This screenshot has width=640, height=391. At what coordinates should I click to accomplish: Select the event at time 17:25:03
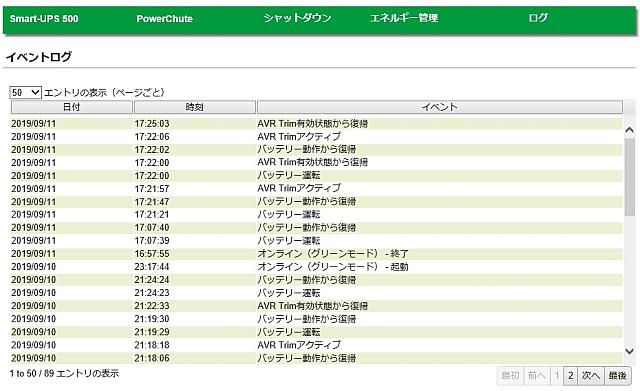click(x=313, y=123)
